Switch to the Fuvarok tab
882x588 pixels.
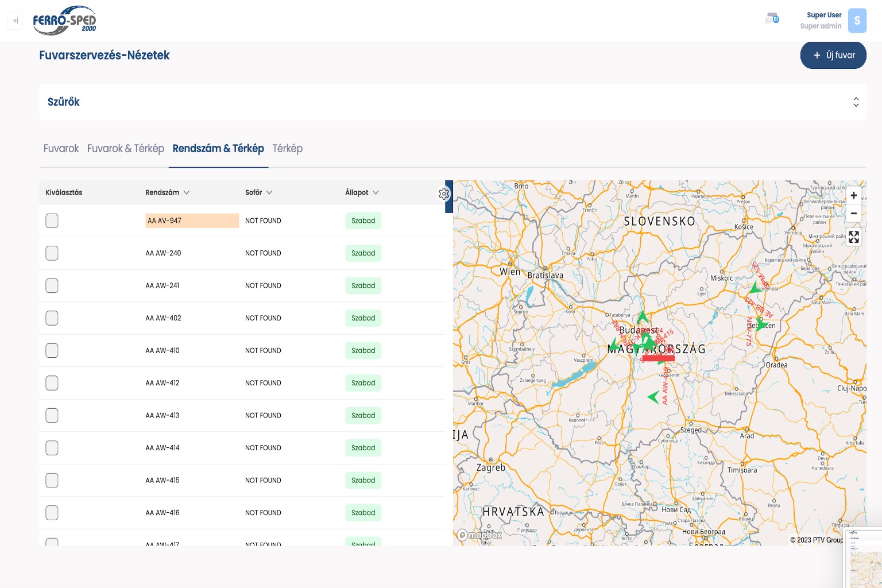click(61, 149)
